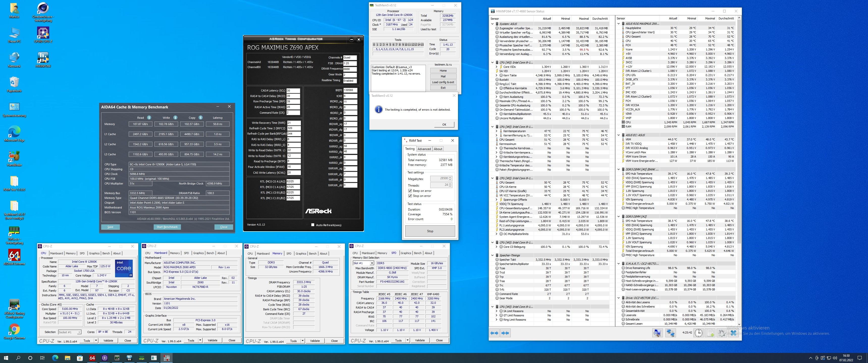The image size is (868, 363).
Task: Click the logging sheet icon in HWiNFO
Action: (710, 333)
